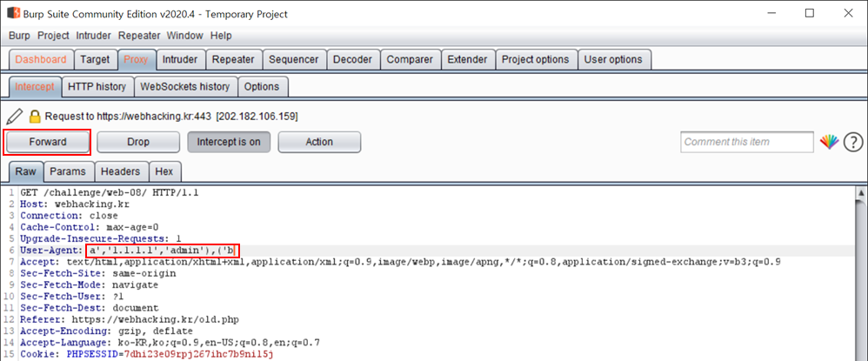Click the scrollbar up arrow in request editor
Screen dimensions: 868x361
coord(861,193)
